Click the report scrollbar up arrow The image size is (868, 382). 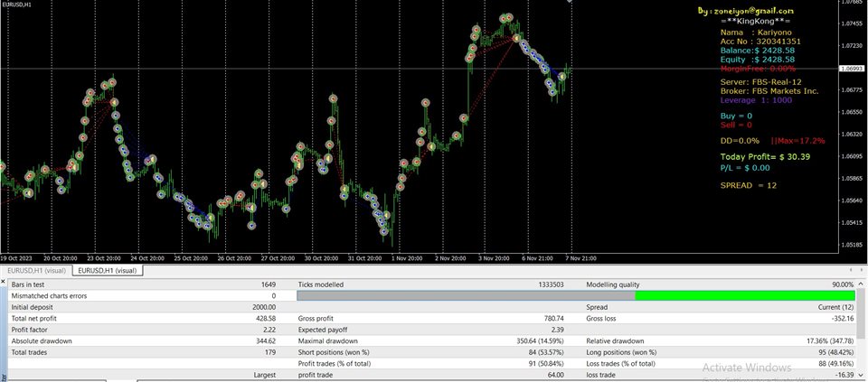(x=862, y=284)
